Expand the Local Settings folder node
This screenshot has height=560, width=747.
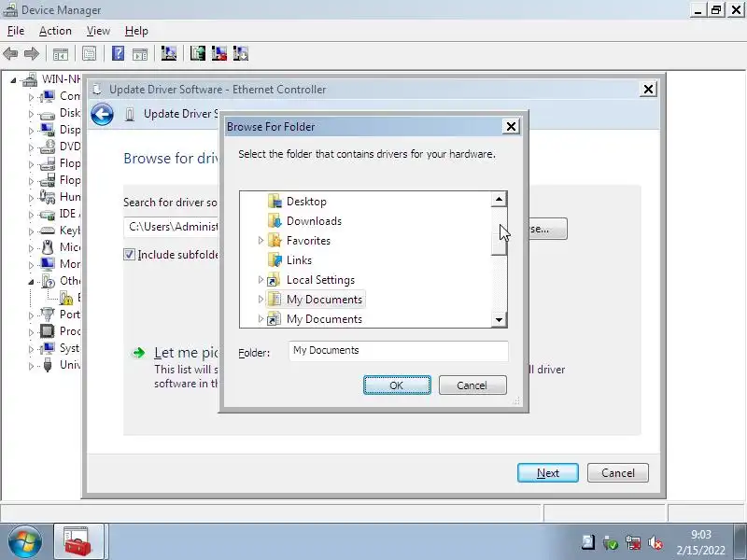point(261,279)
